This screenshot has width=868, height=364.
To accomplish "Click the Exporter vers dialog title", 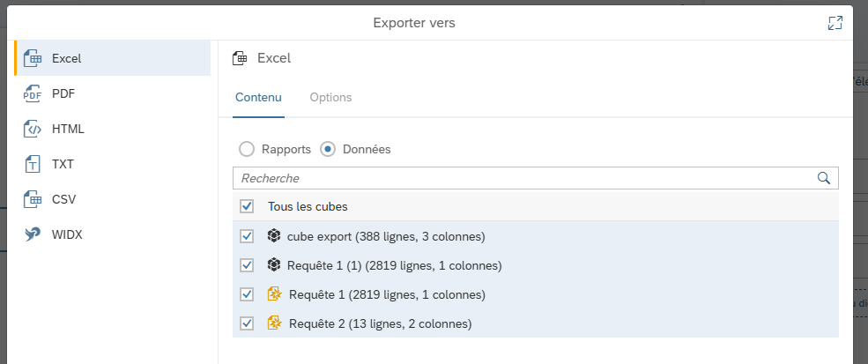I will [414, 23].
